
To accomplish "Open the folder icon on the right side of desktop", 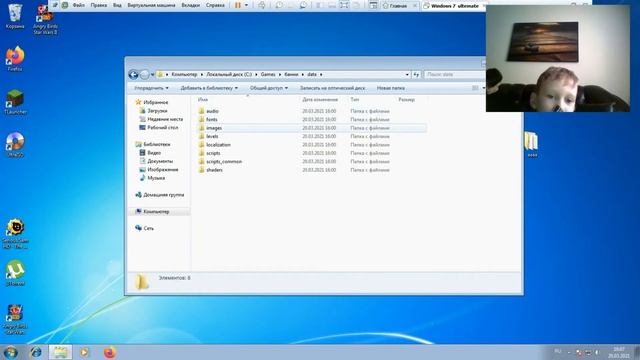I will [531, 144].
